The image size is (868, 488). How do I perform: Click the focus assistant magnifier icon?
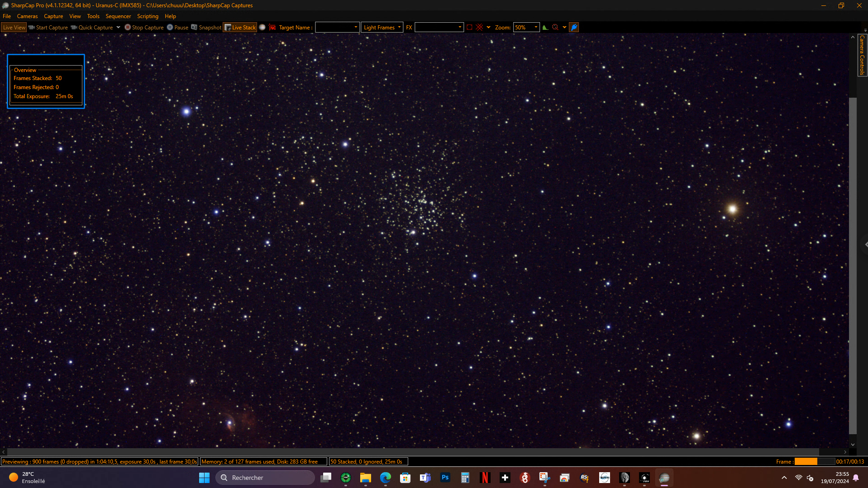pyautogui.click(x=555, y=27)
